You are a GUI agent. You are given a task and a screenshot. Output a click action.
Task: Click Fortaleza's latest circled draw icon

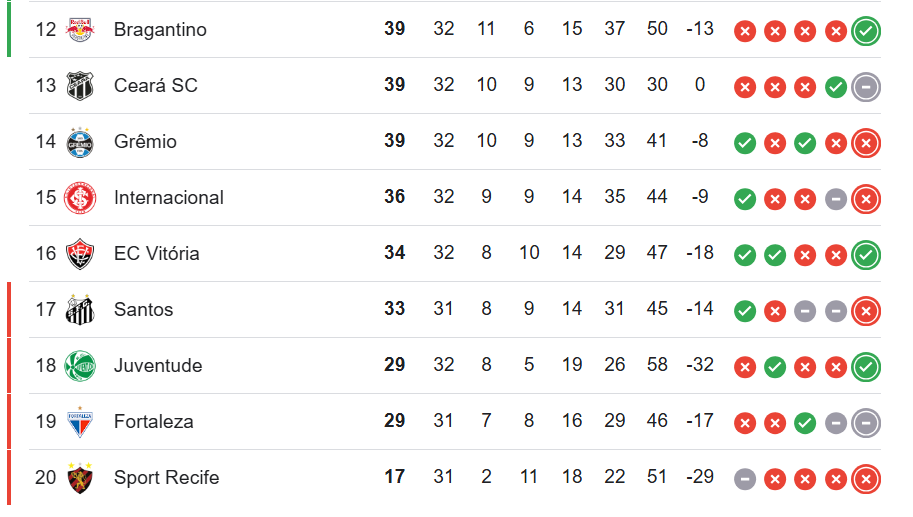[x=866, y=423]
